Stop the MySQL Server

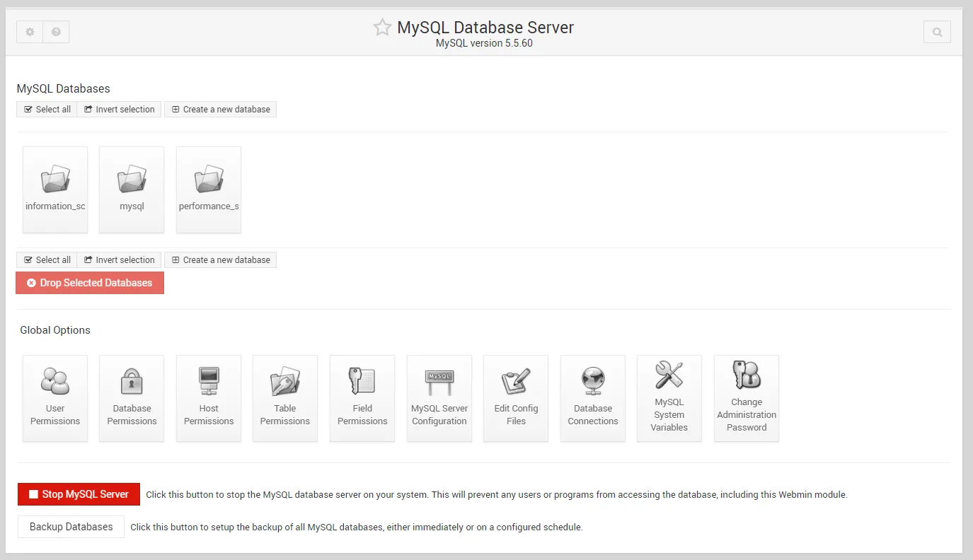79,494
